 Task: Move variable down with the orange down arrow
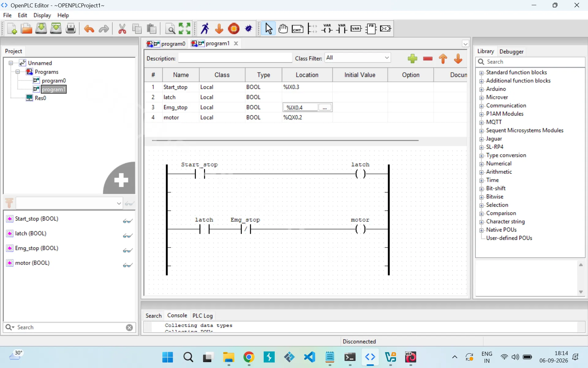(458, 58)
